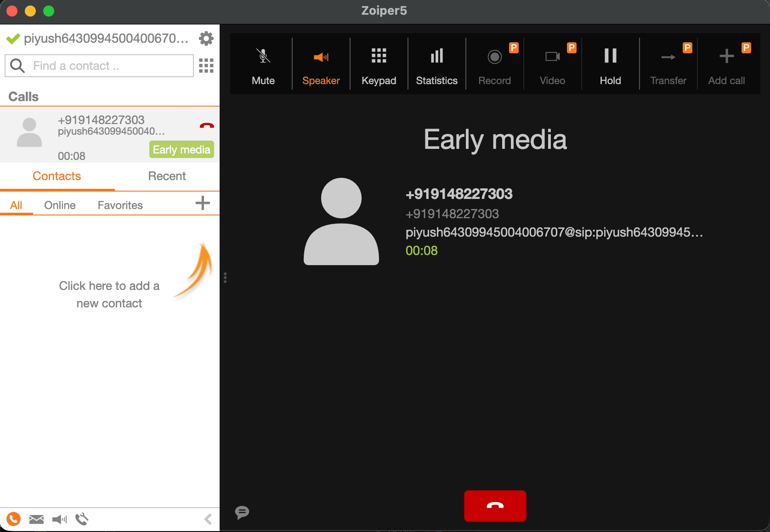The height and width of the screenshot is (532, 770).
Task: Open settings gear icon
Action: [206, 39]
